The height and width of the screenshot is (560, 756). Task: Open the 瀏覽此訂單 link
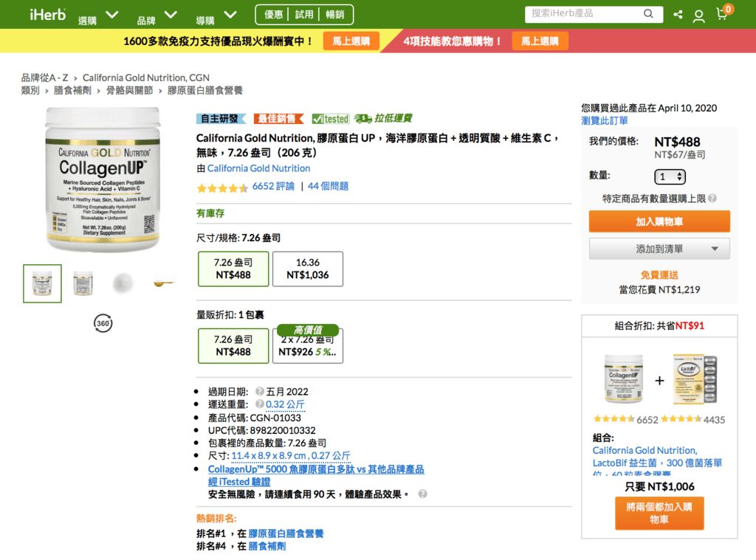pyautogui.click(x=605, y=120)
